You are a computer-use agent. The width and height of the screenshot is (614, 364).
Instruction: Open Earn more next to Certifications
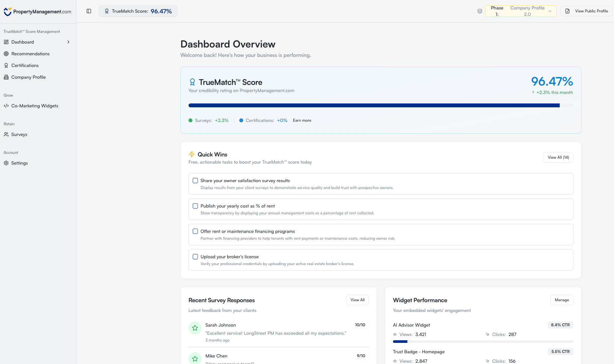pos(302,120)
